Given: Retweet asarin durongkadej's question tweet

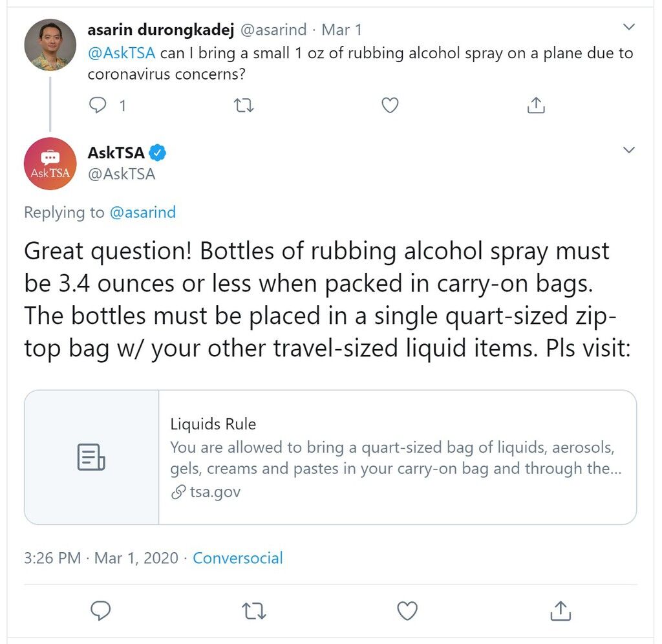Looking at the screenshot, I should 244,105.
